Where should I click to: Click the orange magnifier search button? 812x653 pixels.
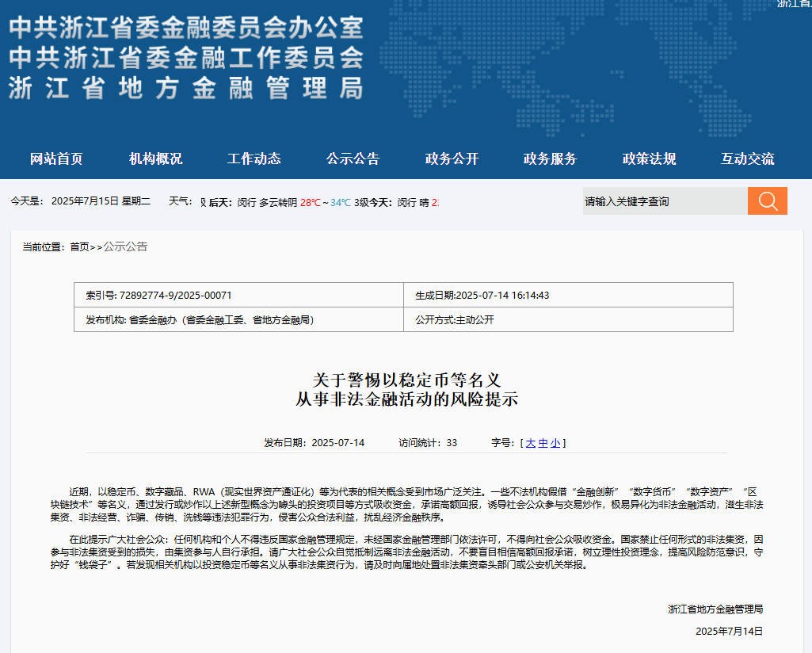[767, 201]
